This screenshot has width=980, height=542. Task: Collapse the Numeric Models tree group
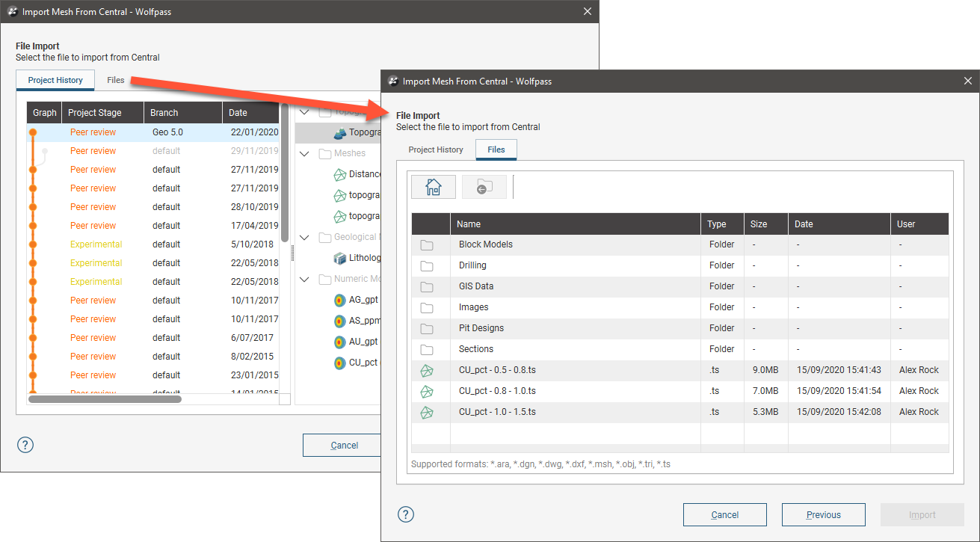point(304,280)
